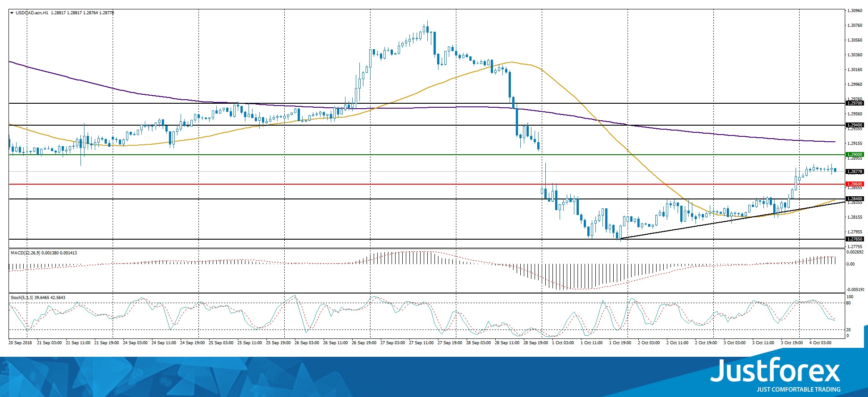Click the MACD scale value -0.005191

point(855,290)
